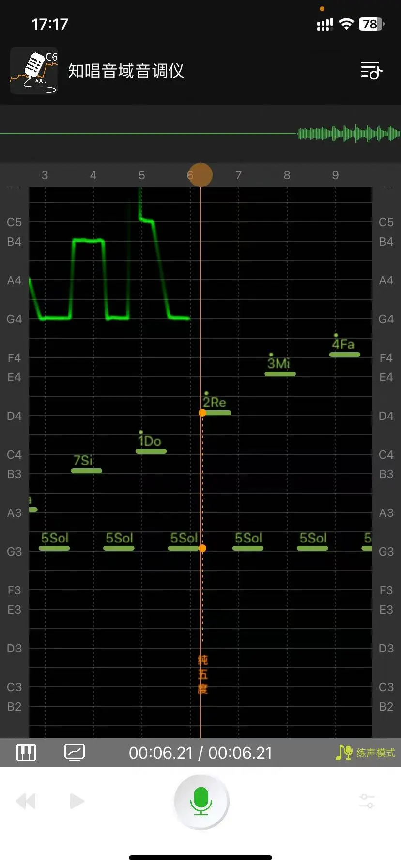The image size is (401, 868).
Task: Tap the 知唱音域音调仪 title text
Action: (x=126, y=71)
